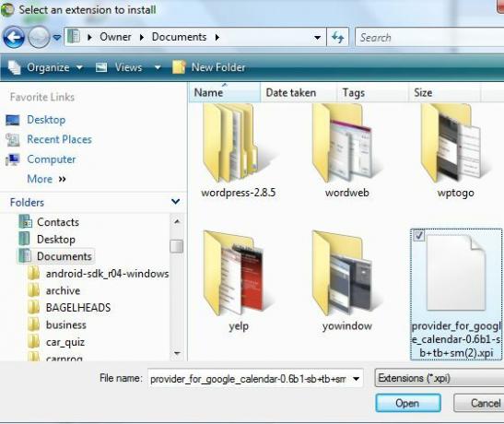Screen dimensions: 504x424
Task: Click the folder tree scrollbar thumb
Action: (177, 246)
